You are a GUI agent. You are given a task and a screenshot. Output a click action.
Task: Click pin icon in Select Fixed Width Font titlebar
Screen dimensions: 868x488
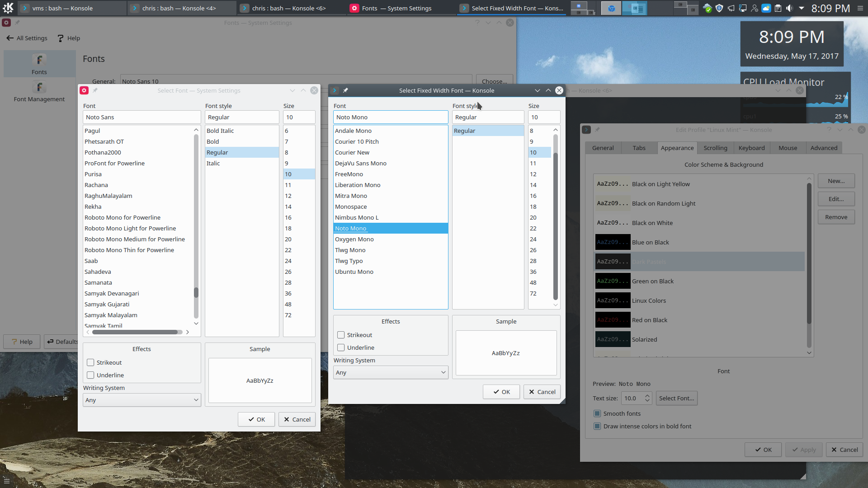[x=345, y=90]
